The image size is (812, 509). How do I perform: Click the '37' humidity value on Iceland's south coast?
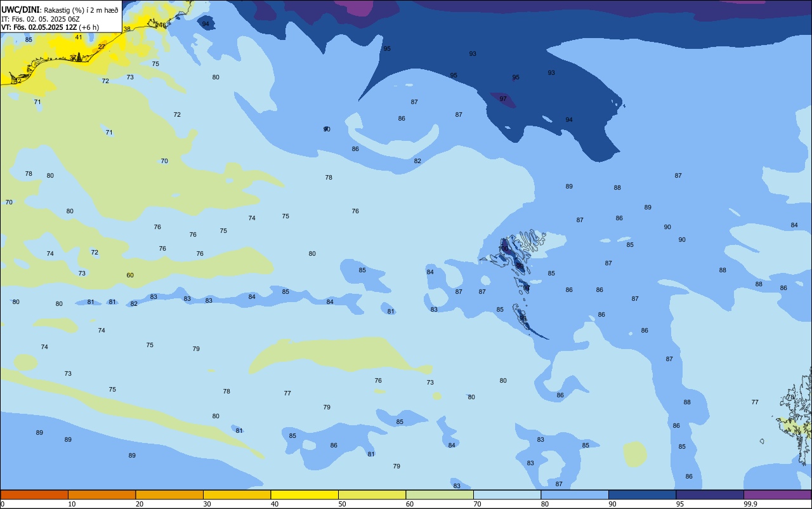(74, 58)
